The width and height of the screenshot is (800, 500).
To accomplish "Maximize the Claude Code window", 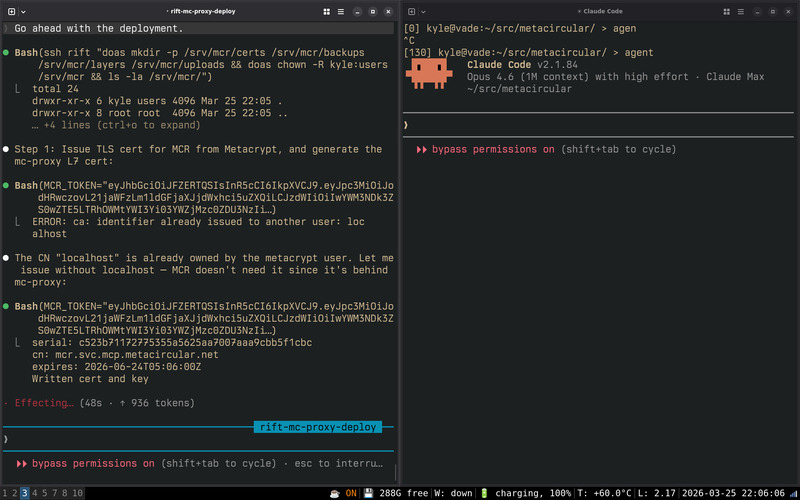I will 772,11.
